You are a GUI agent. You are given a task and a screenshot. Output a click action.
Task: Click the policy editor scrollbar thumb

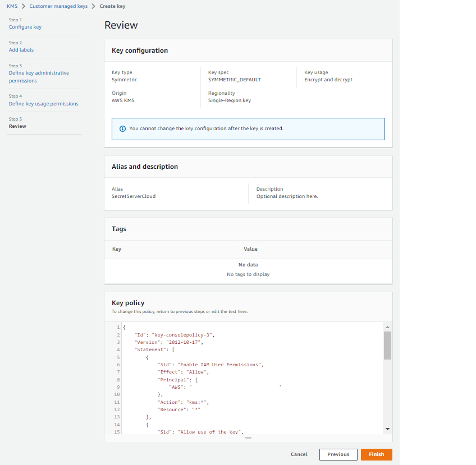387,345
